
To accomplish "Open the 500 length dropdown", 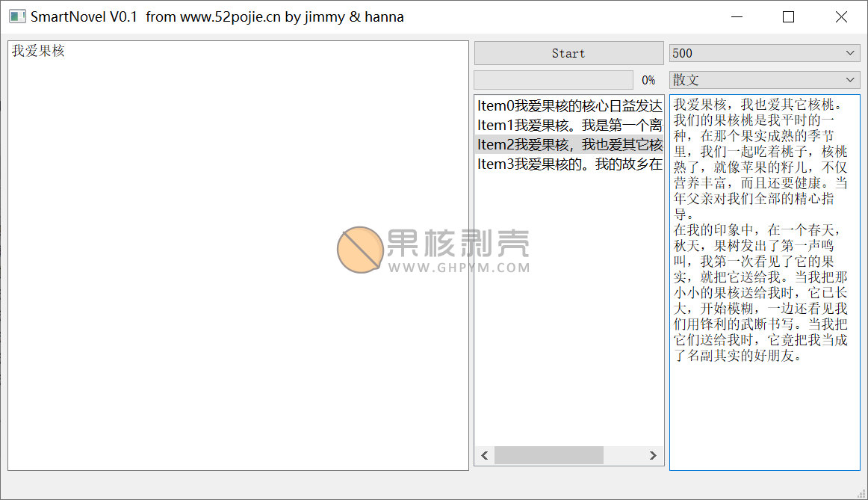I will pos(764,53).
